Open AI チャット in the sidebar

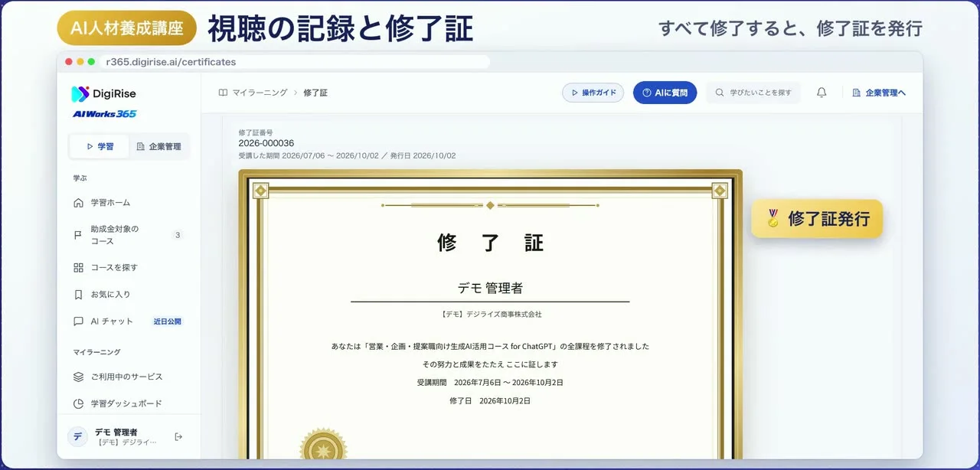coord(129,321)
